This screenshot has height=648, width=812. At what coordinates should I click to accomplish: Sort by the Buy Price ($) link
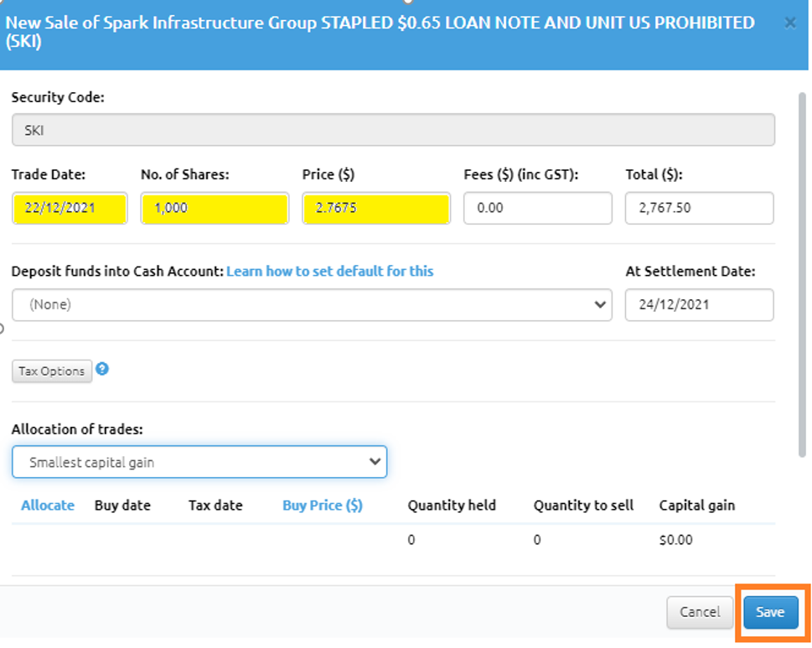coord(322,505)
